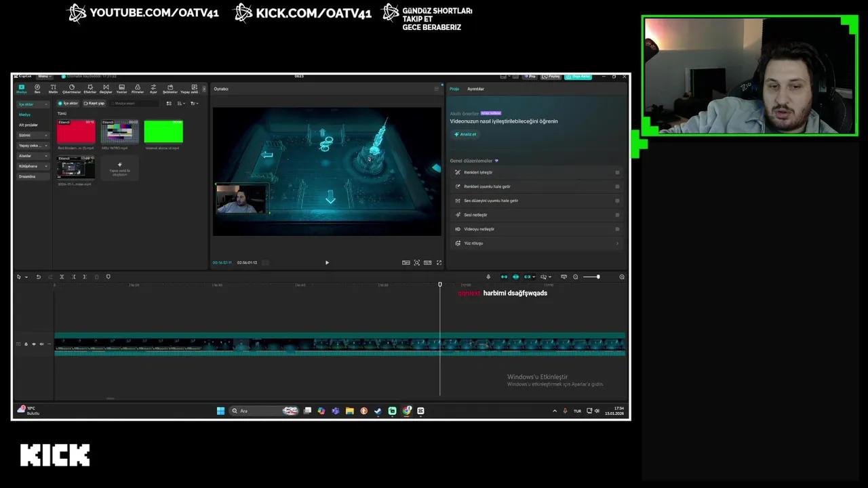Open the Filtreler panel

[x=138, y=89]
